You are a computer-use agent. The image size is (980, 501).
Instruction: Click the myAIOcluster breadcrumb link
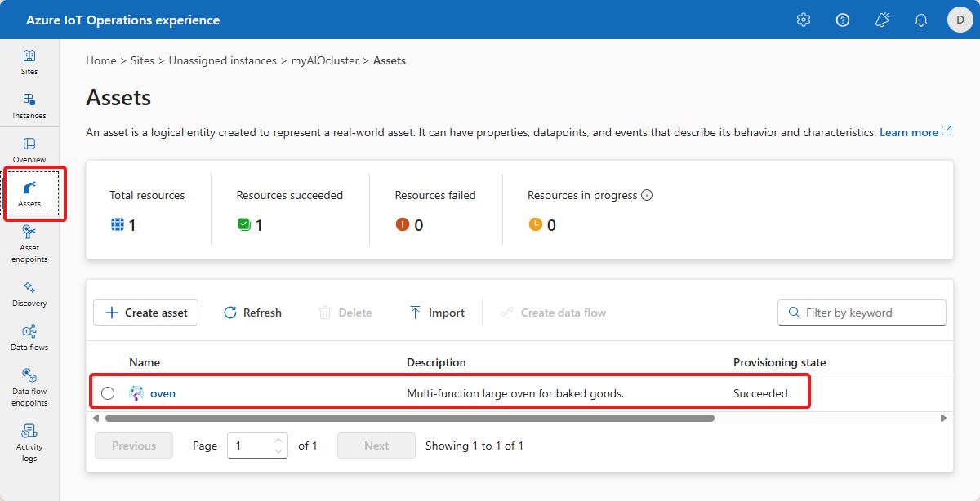[x=325, y=60]
